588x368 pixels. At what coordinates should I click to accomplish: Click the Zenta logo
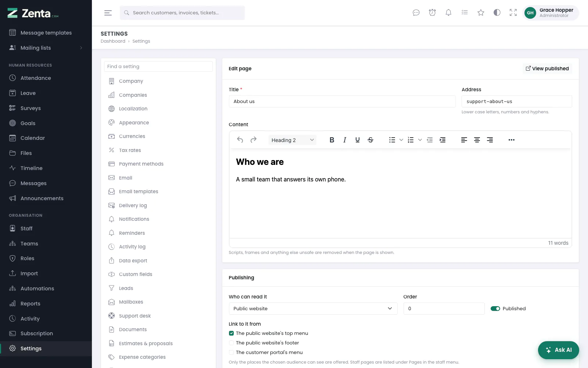point(33,13)
